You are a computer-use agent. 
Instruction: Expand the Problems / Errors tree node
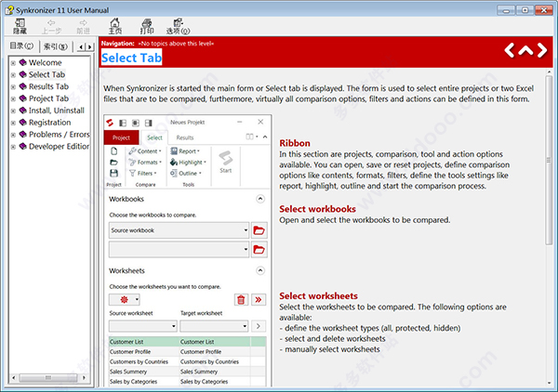click(13, 135)
